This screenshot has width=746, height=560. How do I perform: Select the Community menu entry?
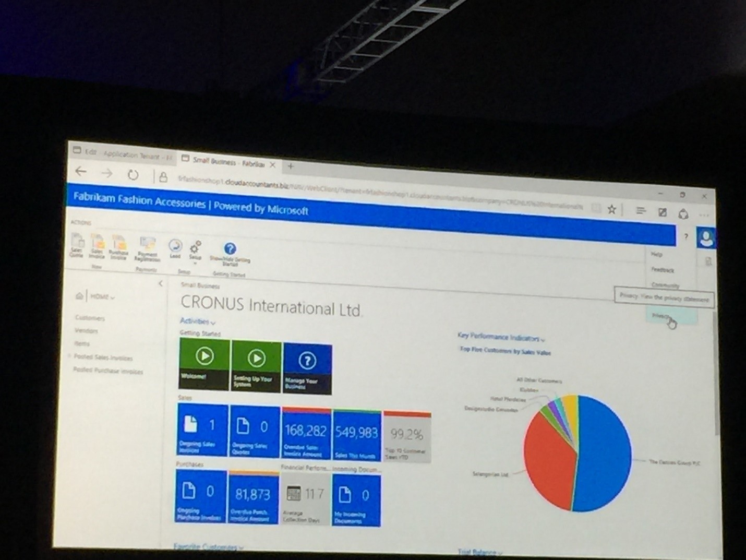click(x=665, y=285)
